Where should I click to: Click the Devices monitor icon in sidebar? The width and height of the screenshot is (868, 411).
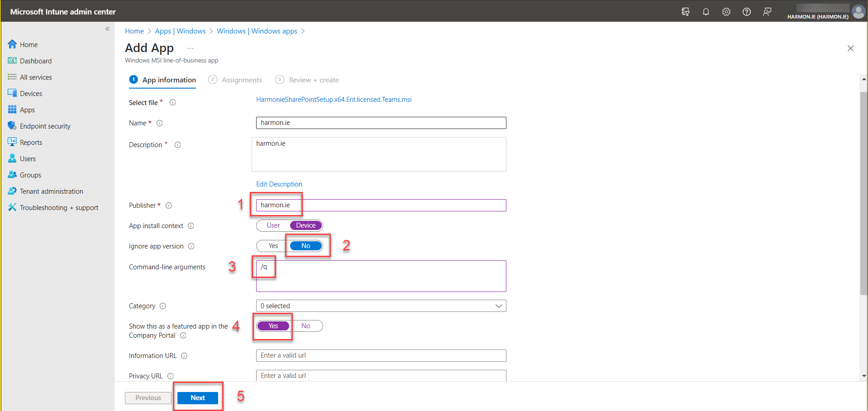click(x=12, y=93)
